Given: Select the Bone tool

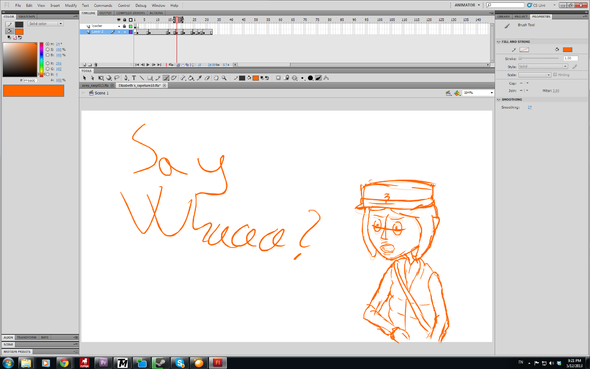Looking at the screenshot, I should pyautogui.click(x=182, y=78).
